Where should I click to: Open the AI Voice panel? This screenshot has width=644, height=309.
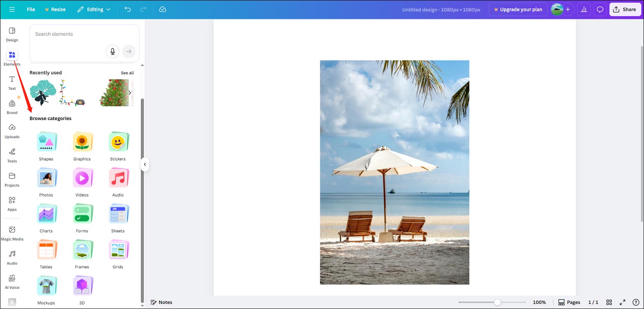tap(12, 280)
